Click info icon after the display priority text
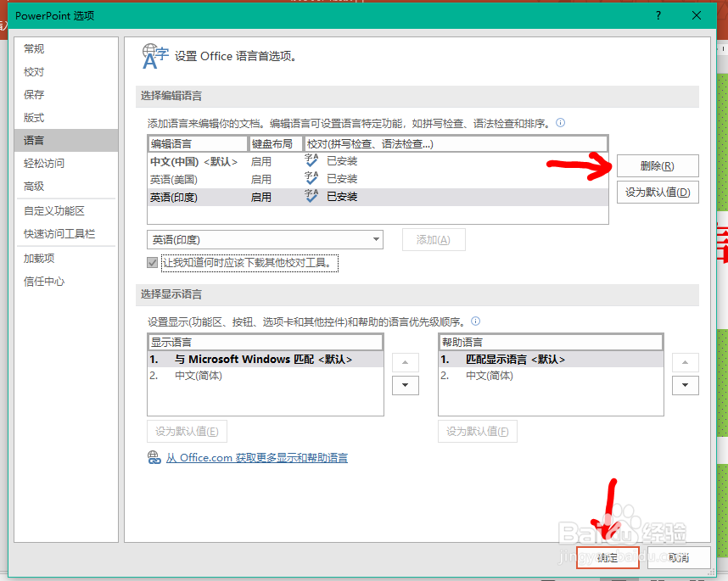This screenshot has height=581, width=728. pyautogui.click(x=476, y=321)
